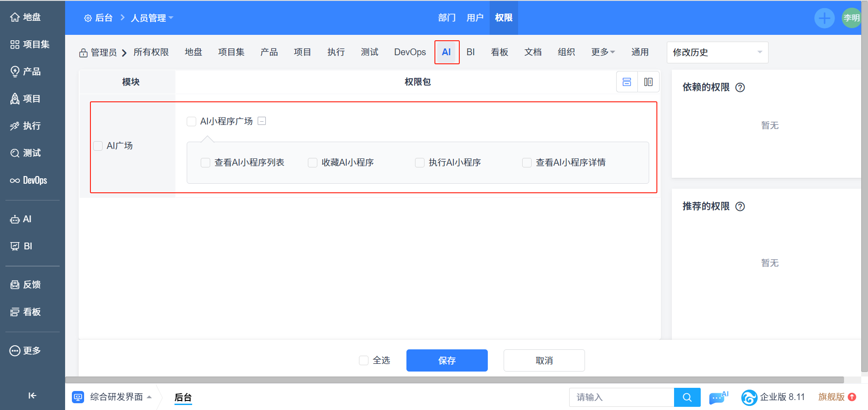Check the AI广场 module checkbox

point(98,146)
